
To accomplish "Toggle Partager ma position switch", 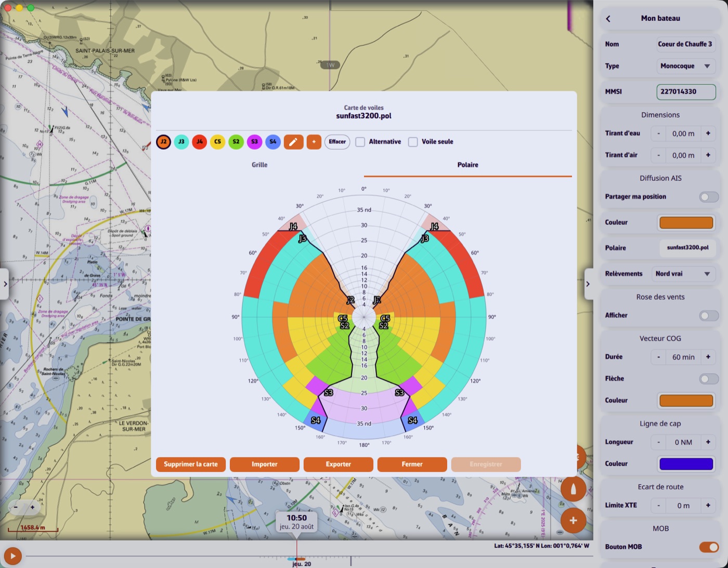I will [709, 197].
